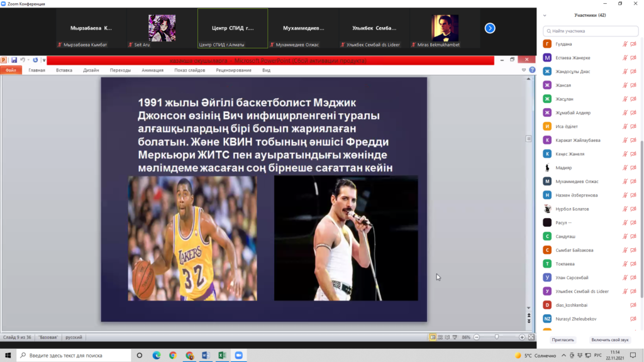The image size is (644, 362).
Task: Click the Save icon in PowerPoint toolbar
Action: [13, 60]
